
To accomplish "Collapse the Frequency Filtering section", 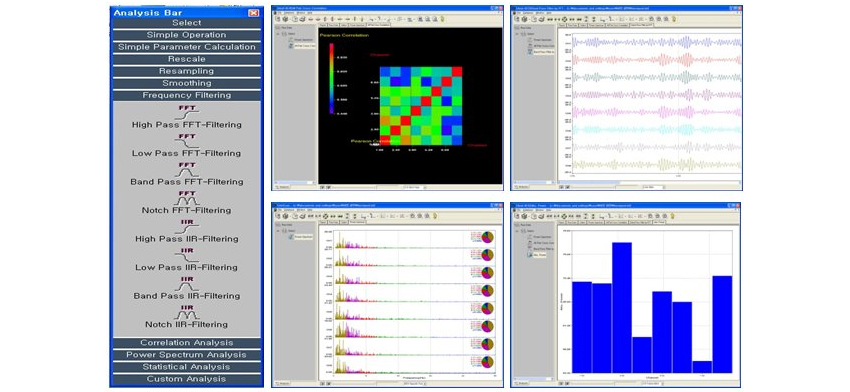I will pyautogui.click(x=186, y=95).
